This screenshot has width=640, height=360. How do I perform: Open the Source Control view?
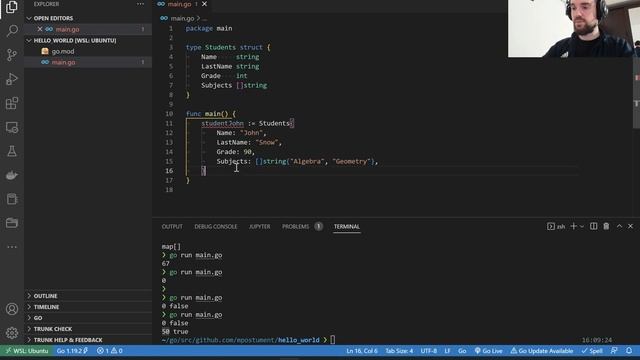(12, 55)
